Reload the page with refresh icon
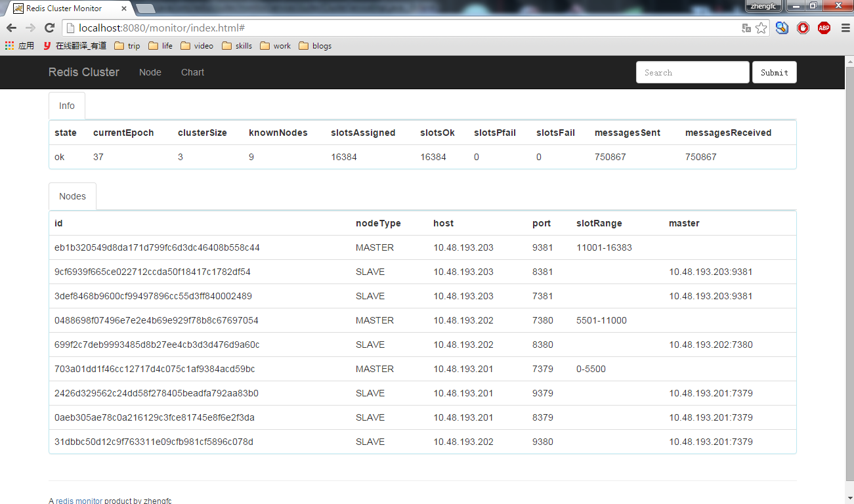 click(x=49, y=28)
